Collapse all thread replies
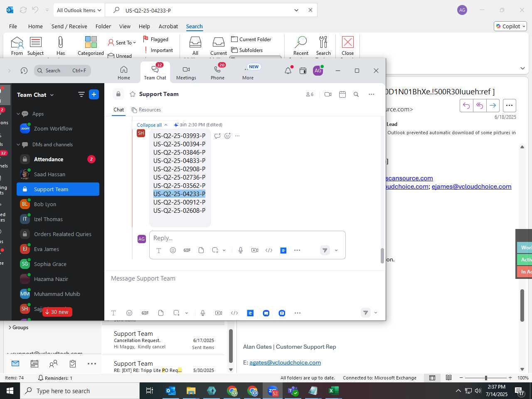The image size is (532, 399). pos(152,125)
